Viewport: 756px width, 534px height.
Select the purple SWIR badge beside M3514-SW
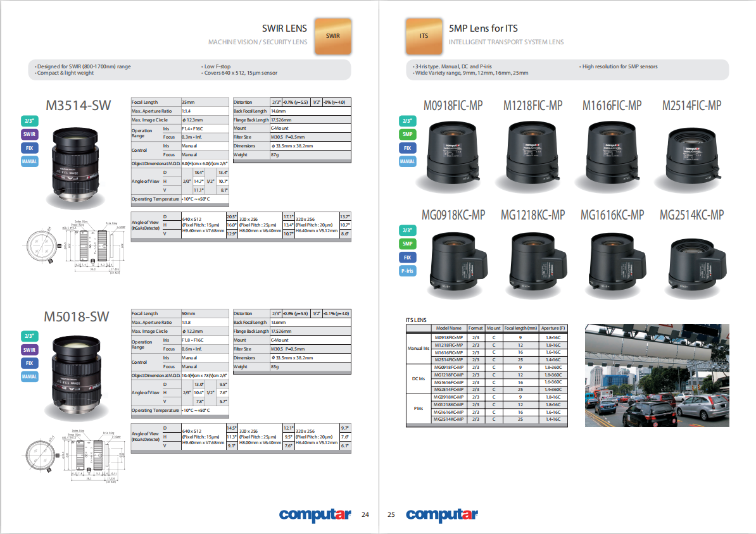pyautogui.click(x=29, y=135)
